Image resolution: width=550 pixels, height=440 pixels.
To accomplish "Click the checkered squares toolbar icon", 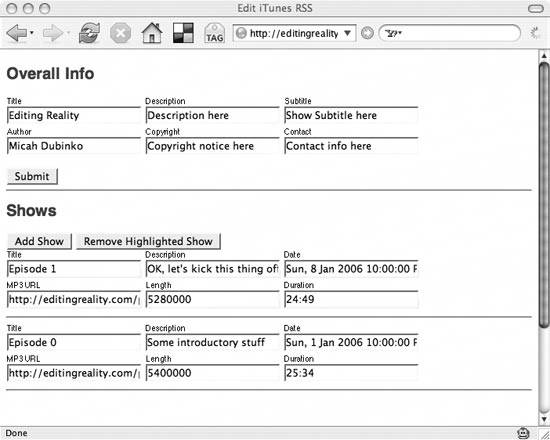I will pos(183,33).
